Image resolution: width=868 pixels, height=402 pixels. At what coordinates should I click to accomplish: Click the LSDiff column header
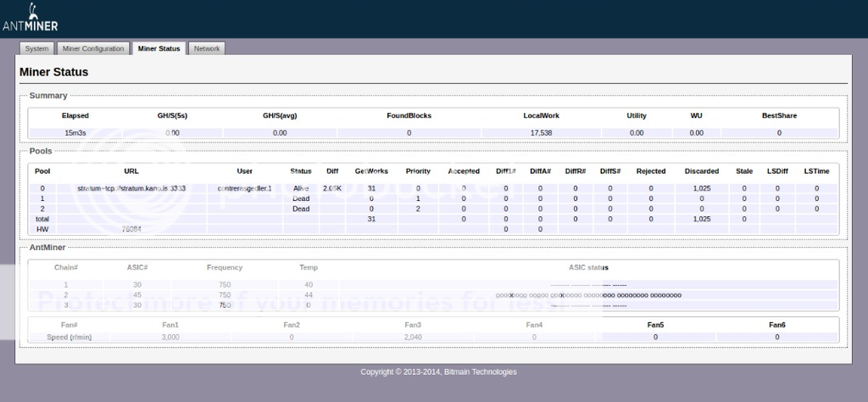pos(777,171)
